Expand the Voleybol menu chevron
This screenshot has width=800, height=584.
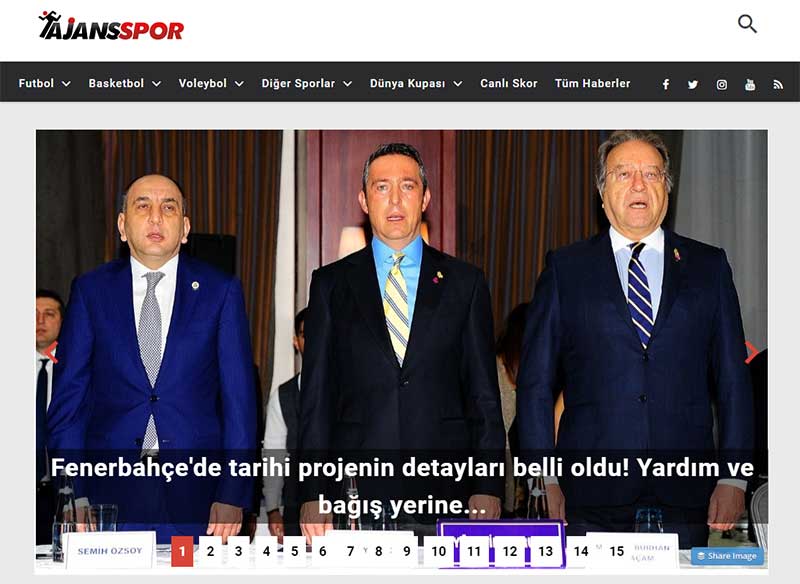pyautogui.click(x=239, y=84)
